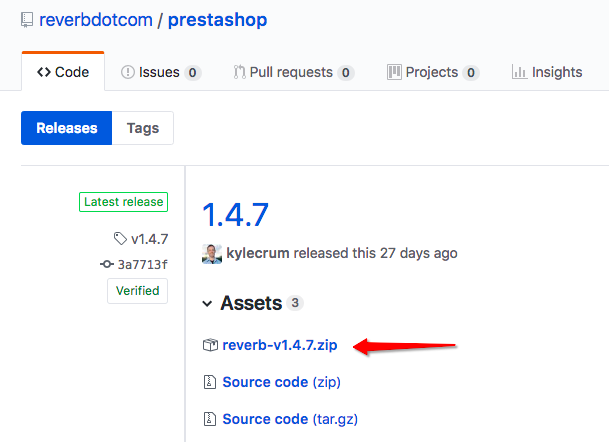The width and height of the screenshot is (609, 442).
Task: Click the repository book icon
Action: pyautogui.click(x=27, y=20)
